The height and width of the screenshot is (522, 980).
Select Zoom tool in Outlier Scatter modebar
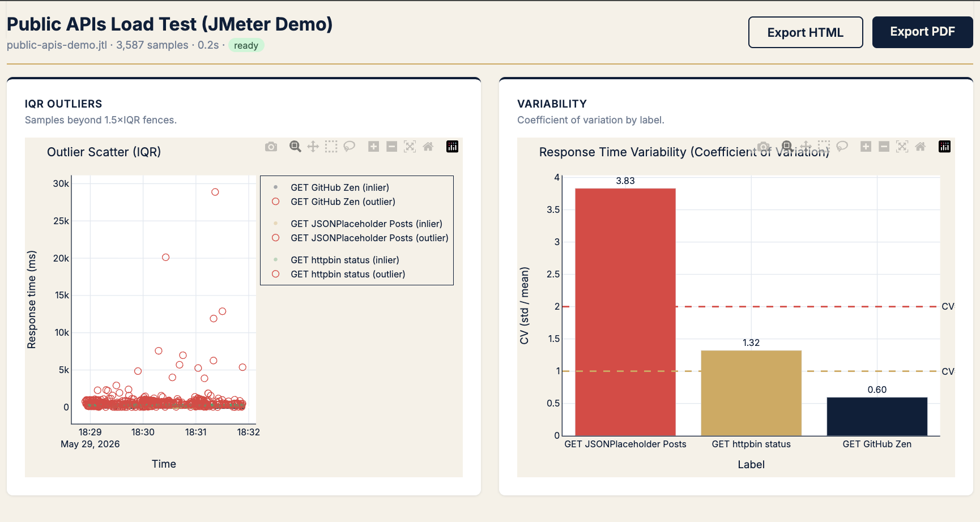[x=295, y=147]
